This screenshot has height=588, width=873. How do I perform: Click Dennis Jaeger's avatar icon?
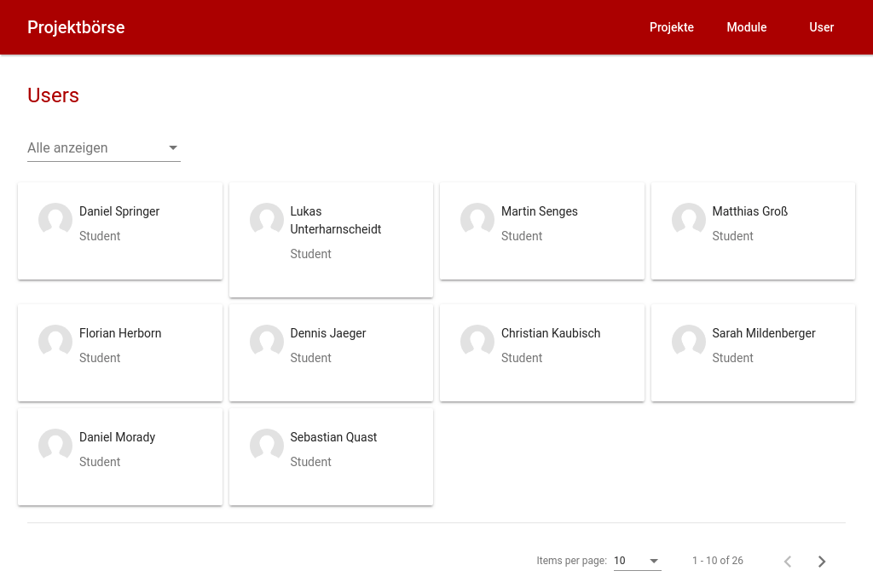coord(266,342)
